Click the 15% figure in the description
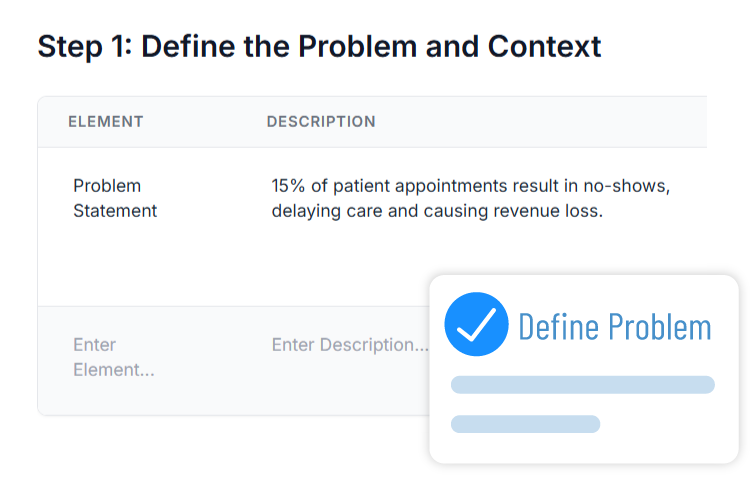The image size is (756, 487). [x=289, y=186]
